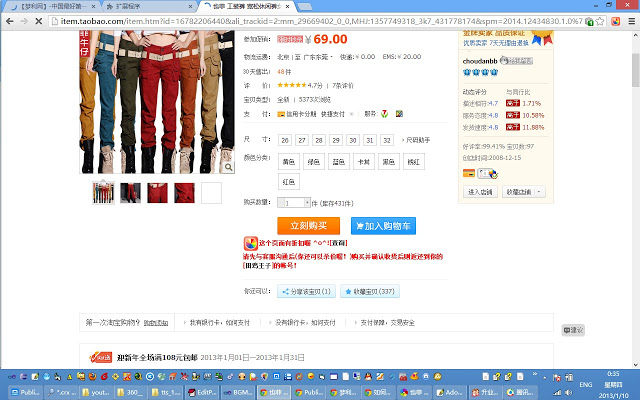The height and width of the screenshot is (400, 640).
Task: Click the 分享该宝贝 share button
Action: tap(307, 291)
